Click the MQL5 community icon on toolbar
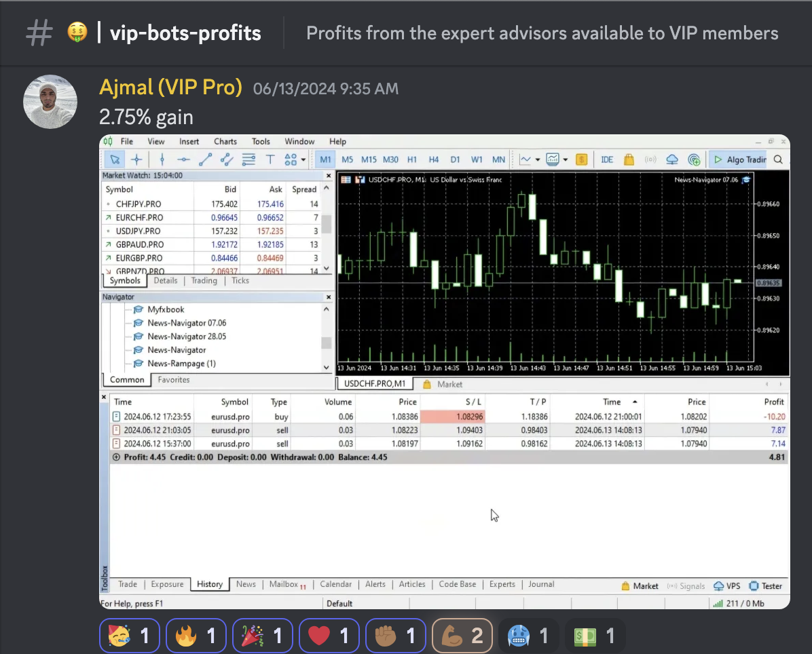 coord(695,159)
